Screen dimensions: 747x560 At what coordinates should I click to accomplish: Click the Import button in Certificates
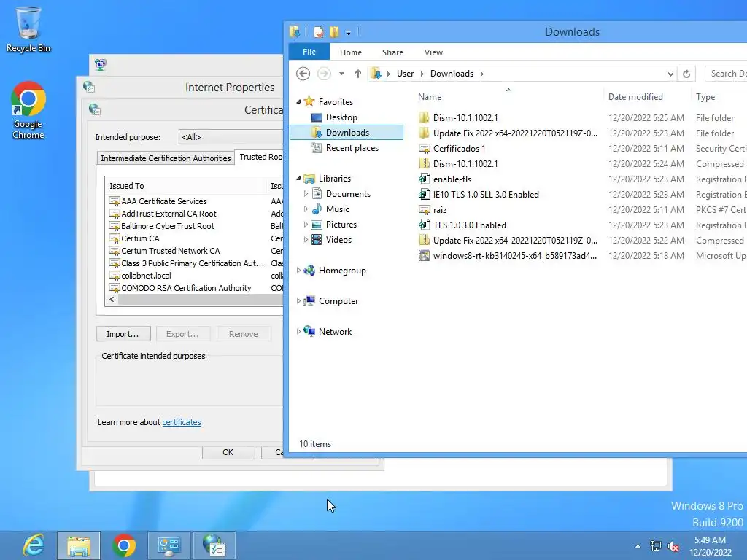[123, 334]
